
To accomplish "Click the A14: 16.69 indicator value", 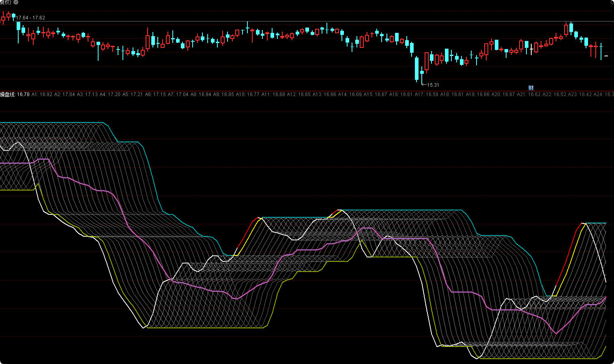I will [x=350, y=94].
